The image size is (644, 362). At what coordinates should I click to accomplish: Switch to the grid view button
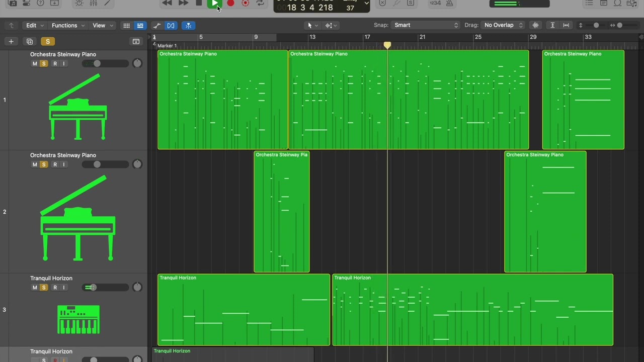coord(126,25)
